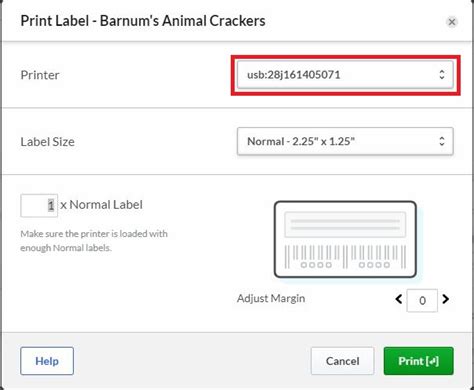
Task: Cancel the label printing
Action: point(342,361)
